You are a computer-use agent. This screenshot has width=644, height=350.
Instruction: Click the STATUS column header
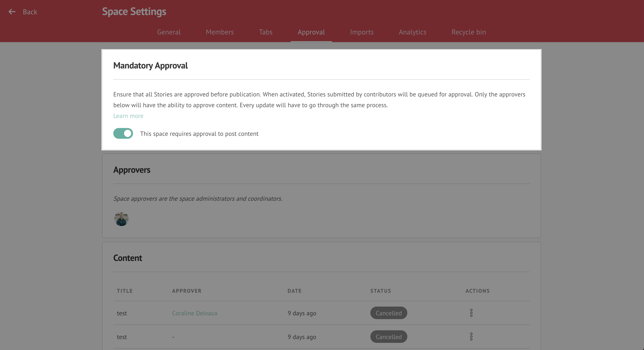coord(380,291)
